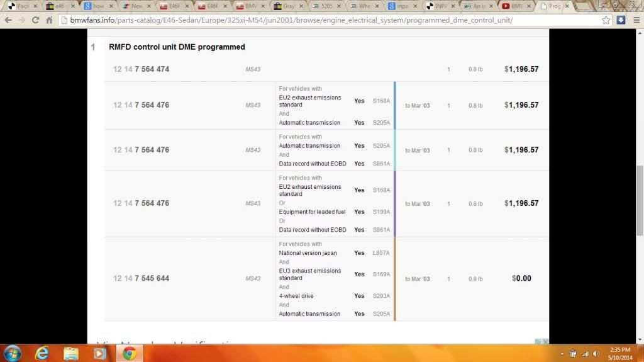Open the Chrome hamburger menu

(636, 20)
